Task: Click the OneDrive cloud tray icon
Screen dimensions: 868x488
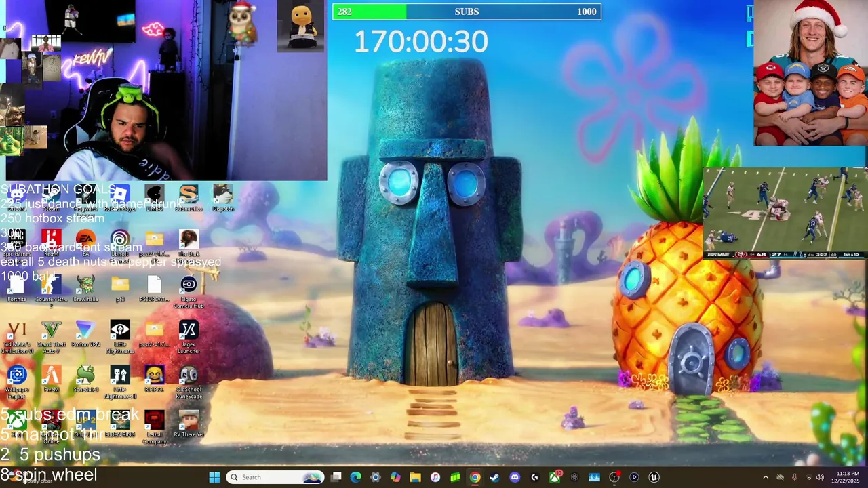Action: click(780, 477)
